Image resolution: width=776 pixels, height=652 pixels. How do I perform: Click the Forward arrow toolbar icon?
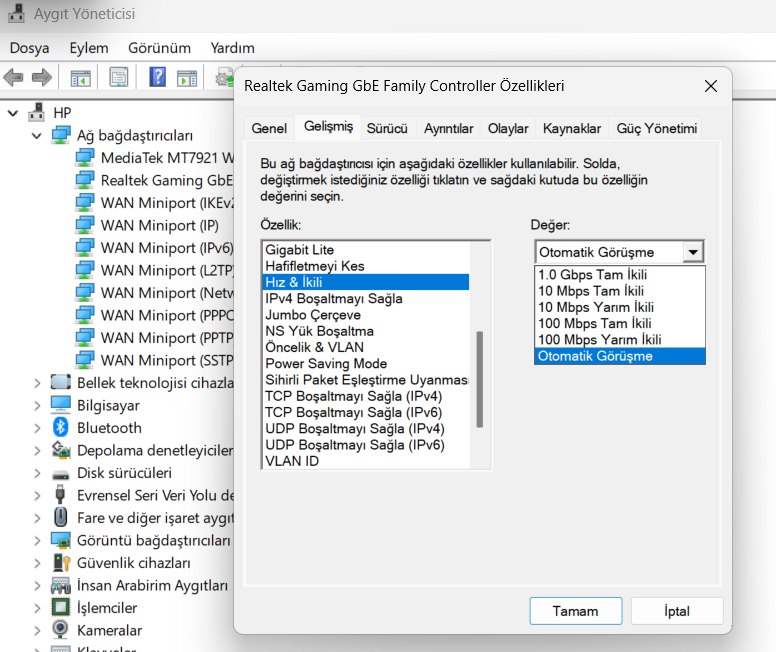click(x=42, y=77)
